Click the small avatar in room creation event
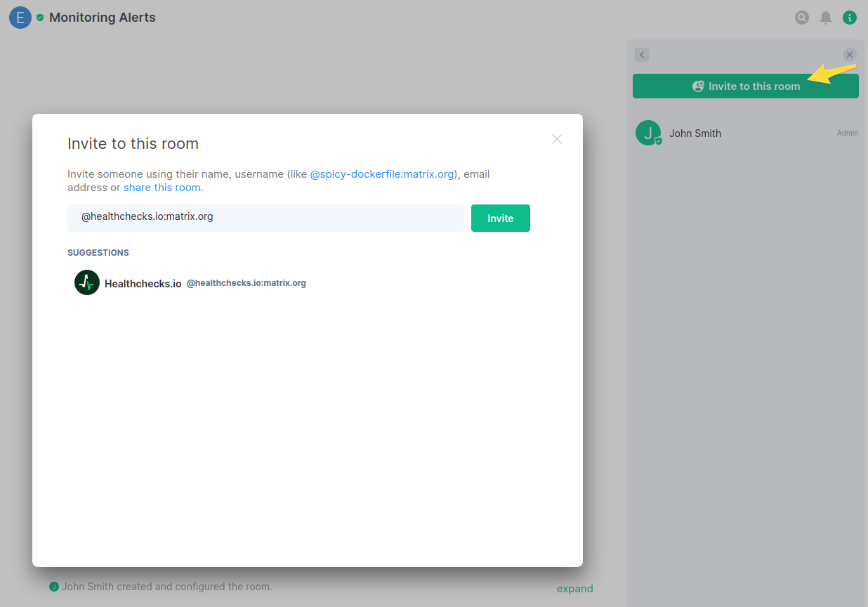Screen dimensions: 868x607 54,587
